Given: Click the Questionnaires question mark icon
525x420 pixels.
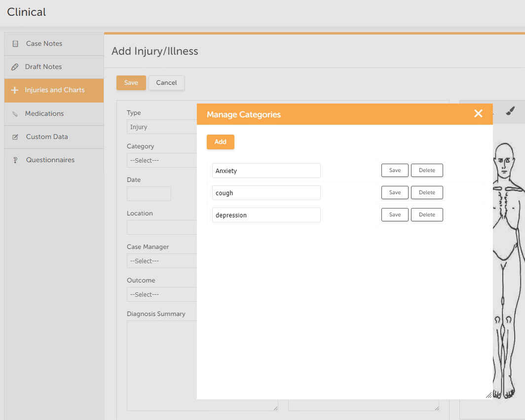Looking at the screenshot, I should (15, 160).
